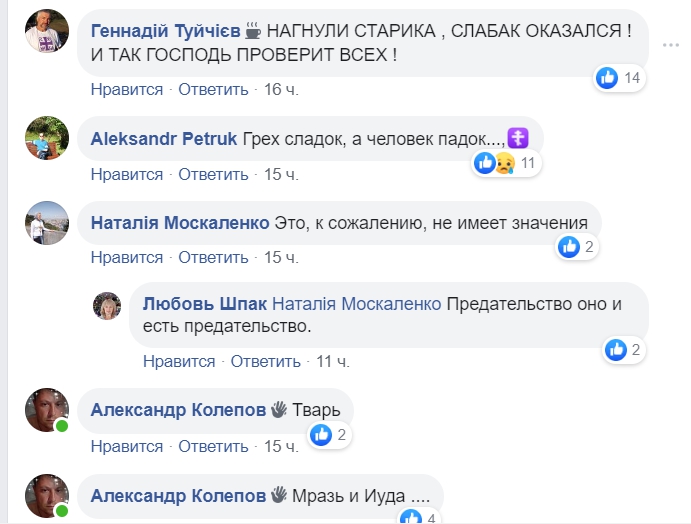The image size is (691, 524).
Task: Click the mentioned Наталія Москаленко link in the reply
Action: (x=357, y=304)
